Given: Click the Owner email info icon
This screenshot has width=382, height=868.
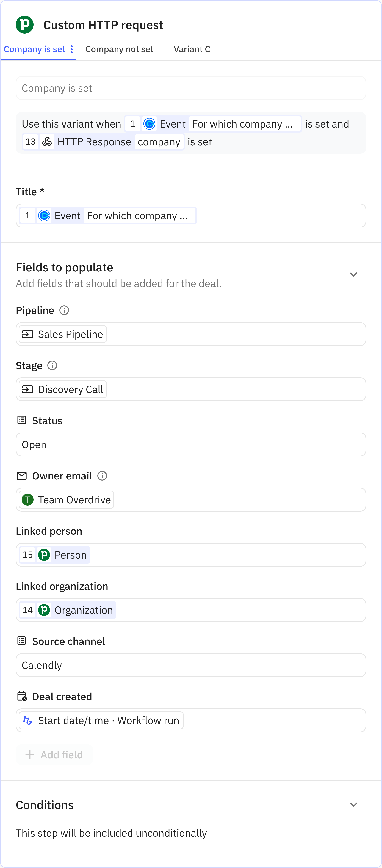Looking at the screenshot, I should tap(102, 475).
